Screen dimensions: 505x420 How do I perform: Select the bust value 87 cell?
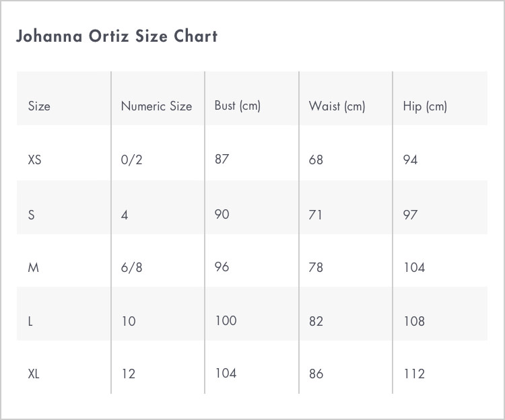pyautogui.click(x=222, y=159)
